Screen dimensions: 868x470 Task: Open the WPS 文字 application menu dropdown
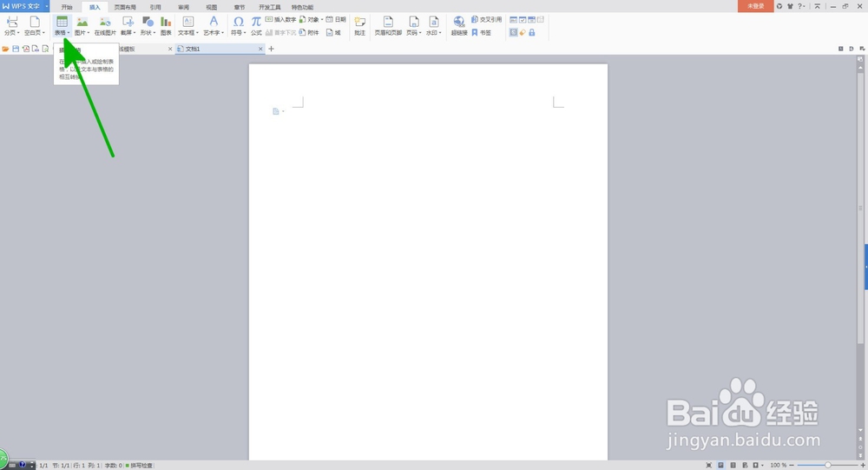47,6
